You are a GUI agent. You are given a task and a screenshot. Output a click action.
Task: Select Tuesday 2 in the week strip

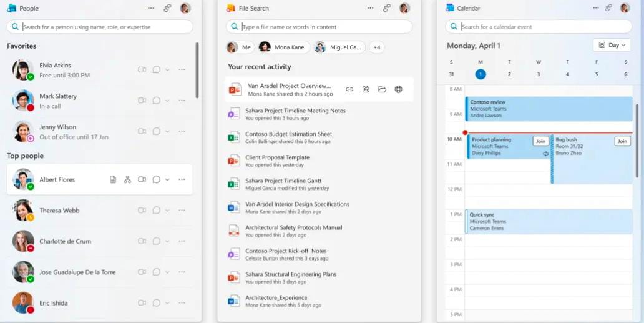[509, 74]
